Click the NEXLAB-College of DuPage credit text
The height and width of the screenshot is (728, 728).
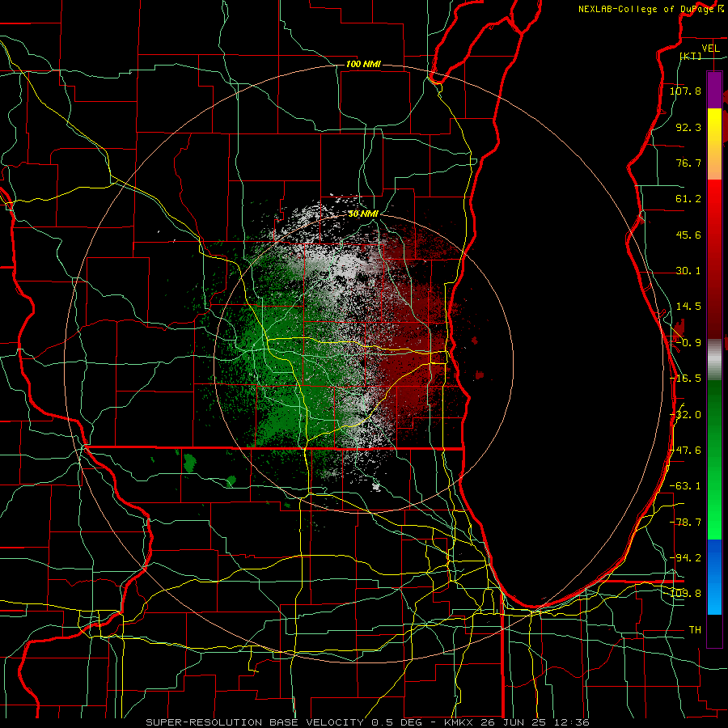point(646,9)
